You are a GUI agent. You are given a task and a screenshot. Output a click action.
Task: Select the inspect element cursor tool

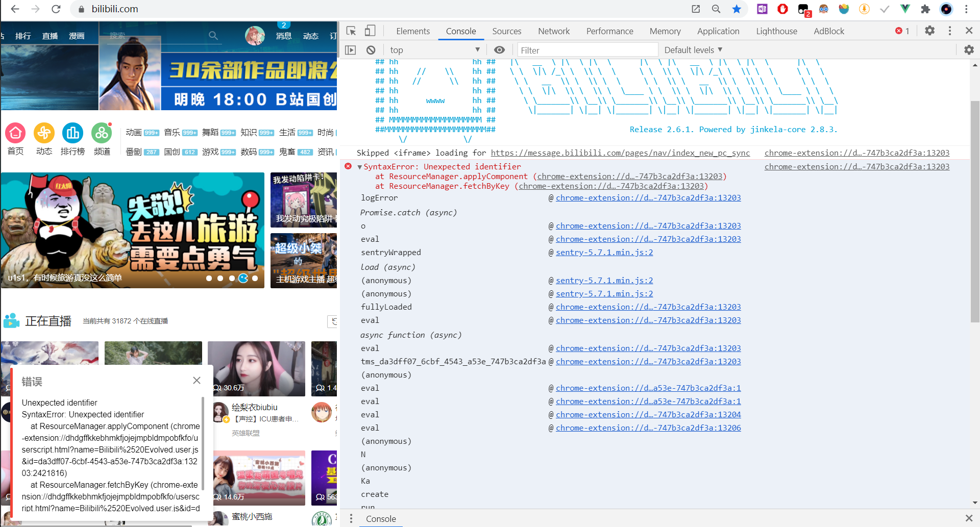[351, 31]
